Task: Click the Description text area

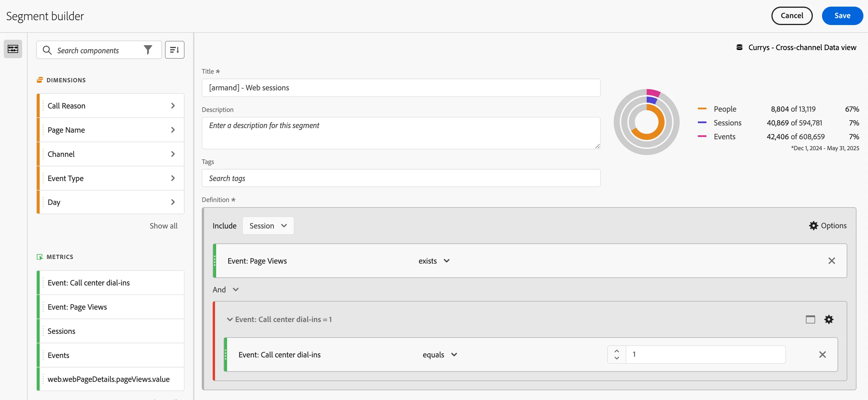Action: click(x=401, y=133)
